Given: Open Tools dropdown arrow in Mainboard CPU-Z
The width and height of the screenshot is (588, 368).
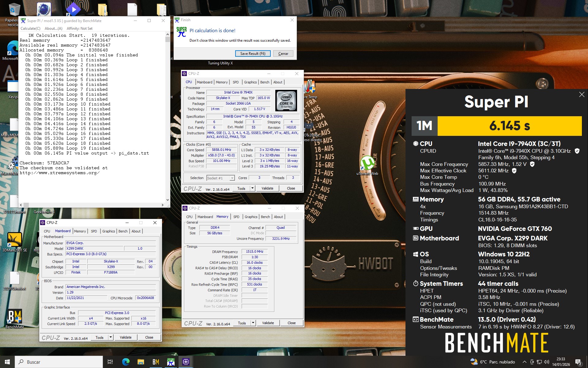Looking at the screenshot, I should 111,337.
